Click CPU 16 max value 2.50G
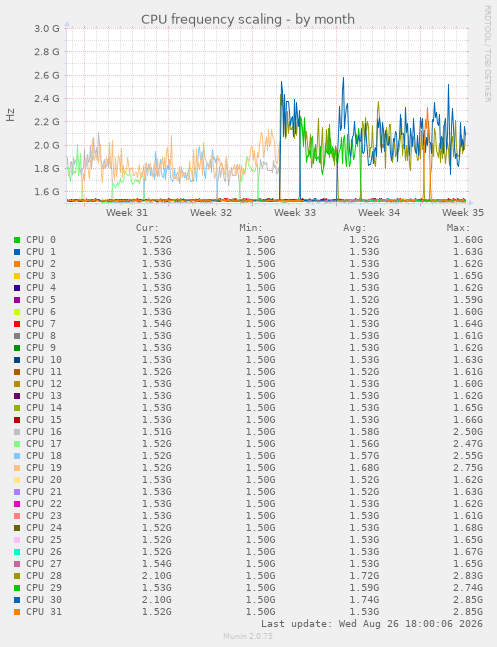The height and width of the screenshot is (647, 497). [468, 432]
